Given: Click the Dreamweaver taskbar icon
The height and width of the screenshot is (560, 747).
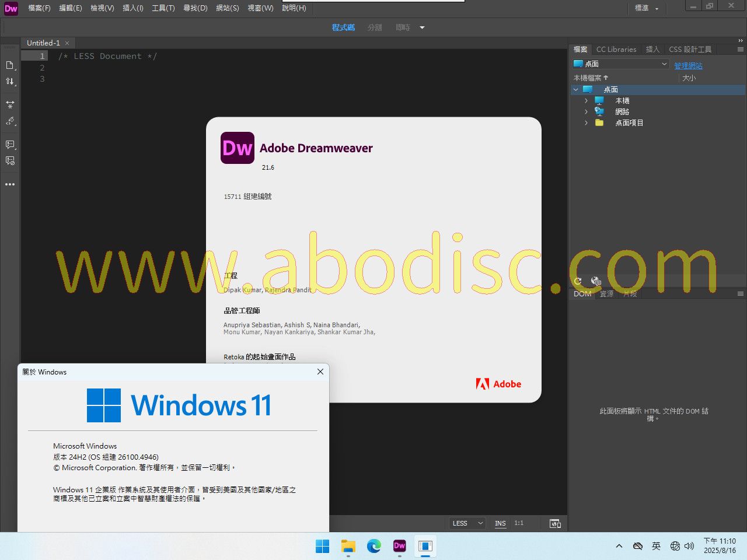Looking at the screenshot, I should click(400, 546).
